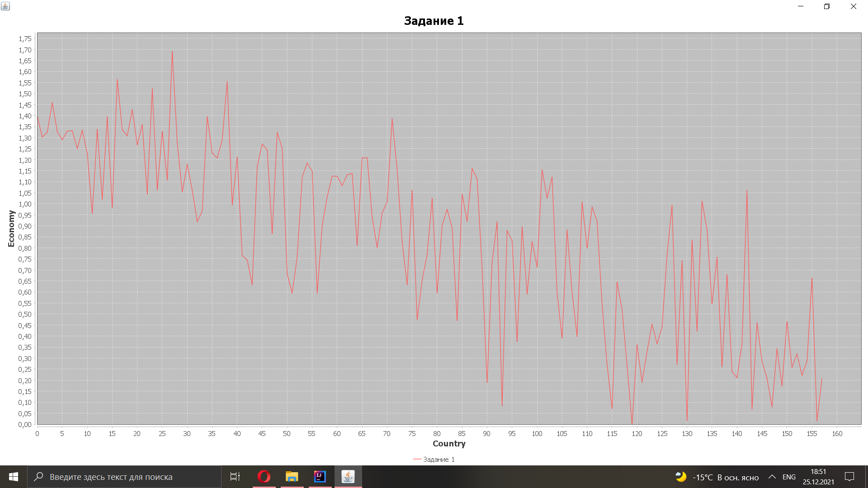Click the Java app icon in title bar
The width and height of the screenshot is (868, 488).
coord(5,6)
